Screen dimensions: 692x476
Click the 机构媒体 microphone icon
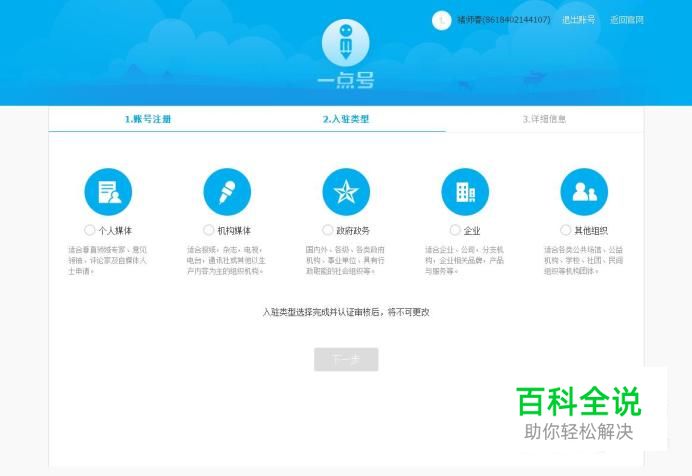point(227,192)
